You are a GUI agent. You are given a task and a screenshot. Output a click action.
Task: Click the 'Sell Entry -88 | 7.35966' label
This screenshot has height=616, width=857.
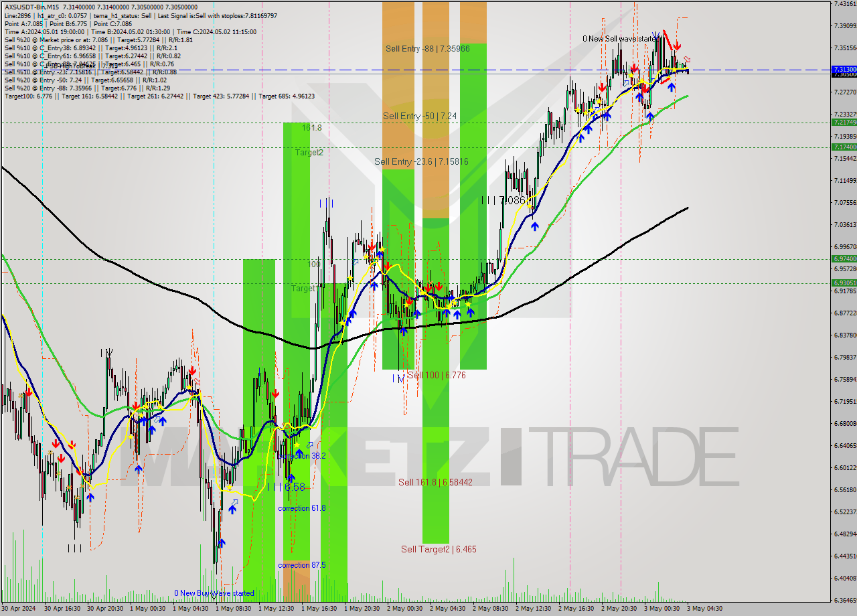click(x=427, y=49)
